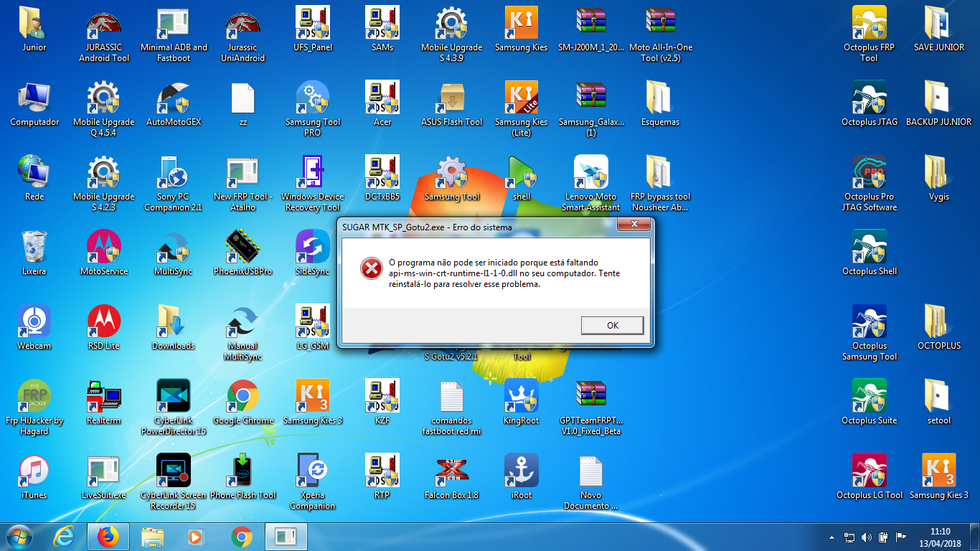Click the volume icon in system tray
980x551 pixels.
coord(866,537)
